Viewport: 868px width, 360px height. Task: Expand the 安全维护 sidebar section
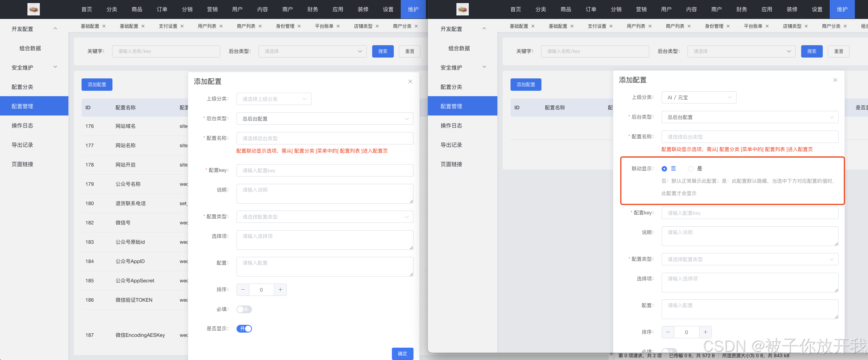(55, 67)
